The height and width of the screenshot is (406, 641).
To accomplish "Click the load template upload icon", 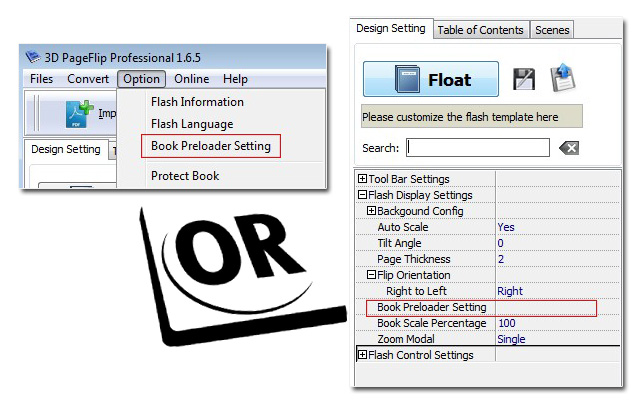I will tap(563, 78).
